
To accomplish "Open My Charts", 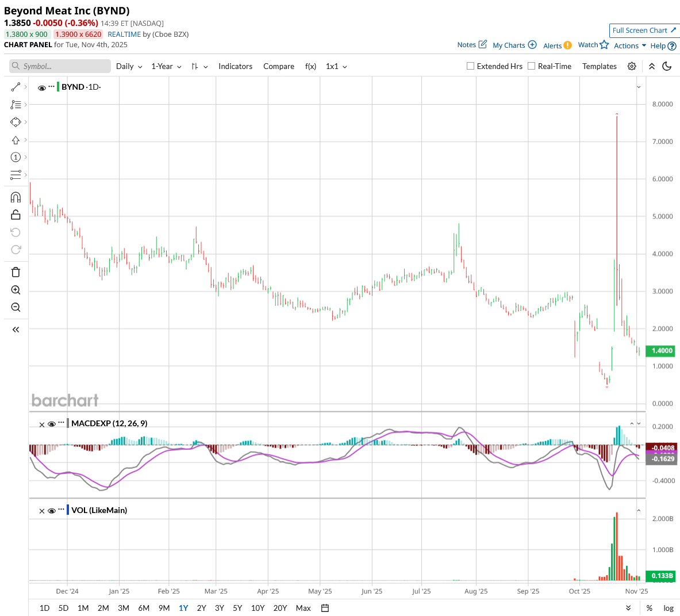I will click(x=514, y=45).
